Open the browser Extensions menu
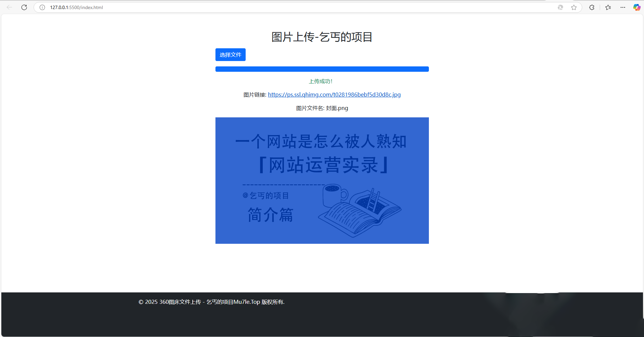This screenshot has height=337, width=644. point(592,7)
